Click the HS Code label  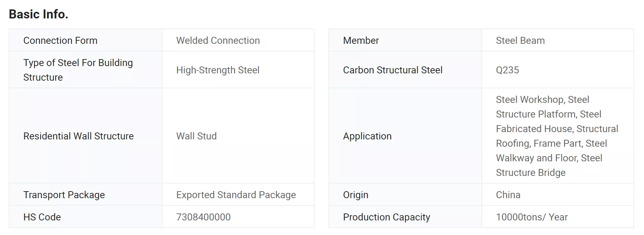coord(42,217)
